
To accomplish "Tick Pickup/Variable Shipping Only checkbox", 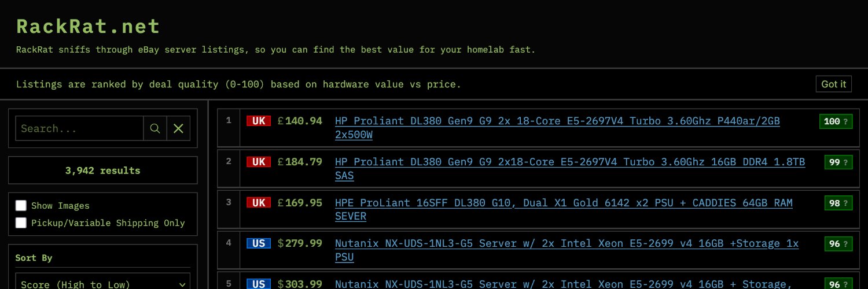I will 21,223.
